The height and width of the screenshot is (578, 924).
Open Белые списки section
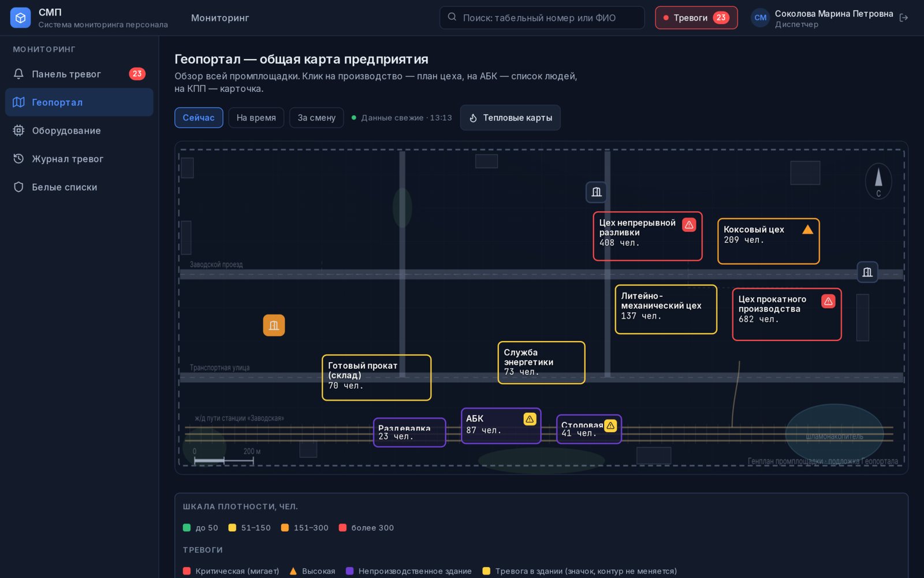point(79,187)
